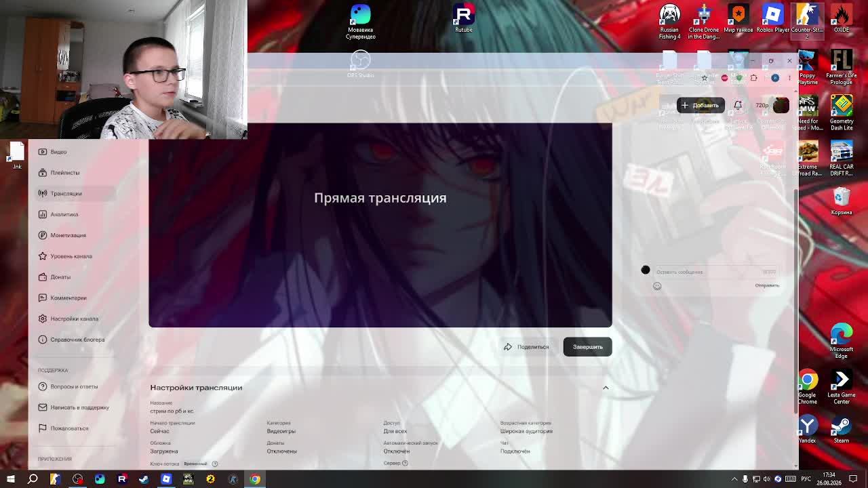The width and height of the screenshot is (868, 488).
Task: Open Poppy Playtime desktop shortcut
Action: (807, 68)
